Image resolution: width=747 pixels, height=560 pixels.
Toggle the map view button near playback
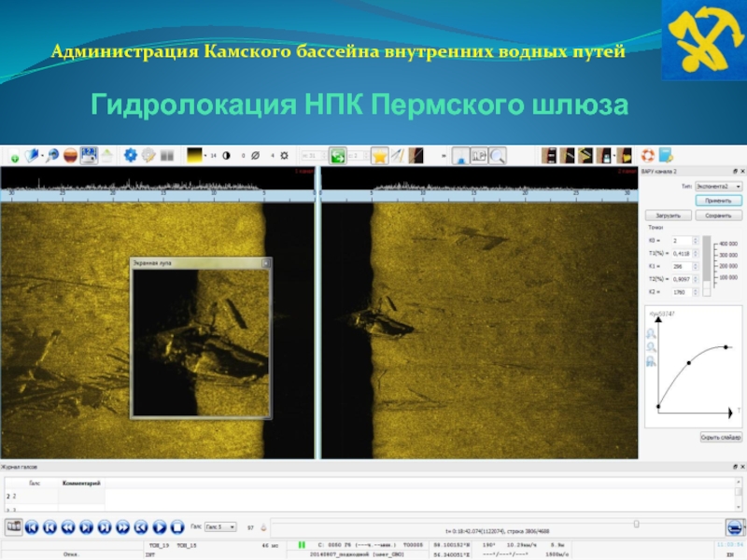click(13, 526)
